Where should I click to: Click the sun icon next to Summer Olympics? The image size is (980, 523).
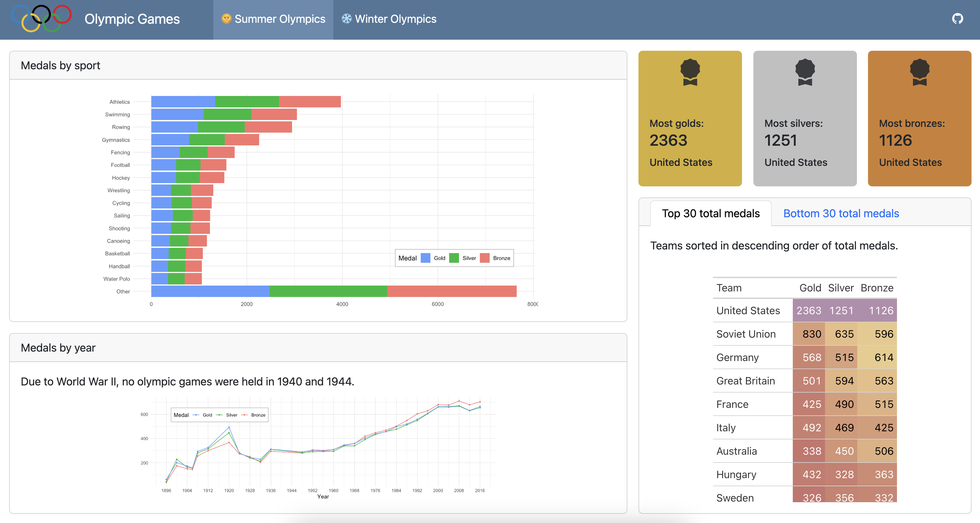coord(226,18)
